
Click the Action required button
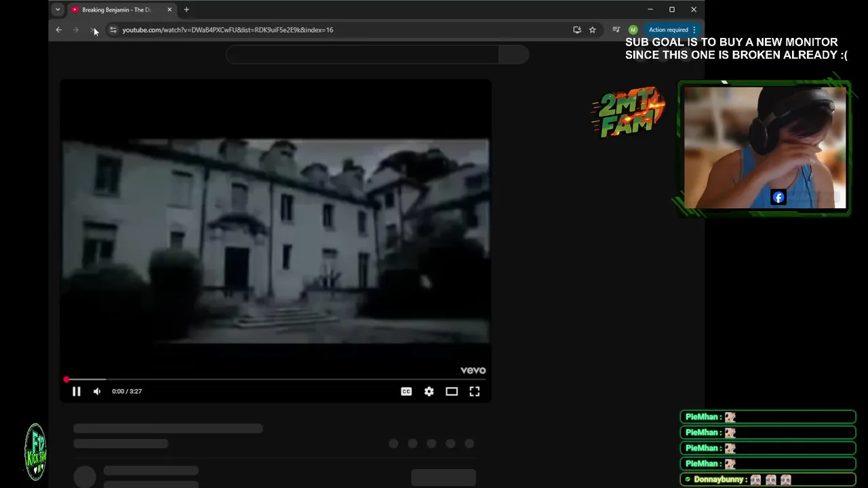click(x=669, y=30)
